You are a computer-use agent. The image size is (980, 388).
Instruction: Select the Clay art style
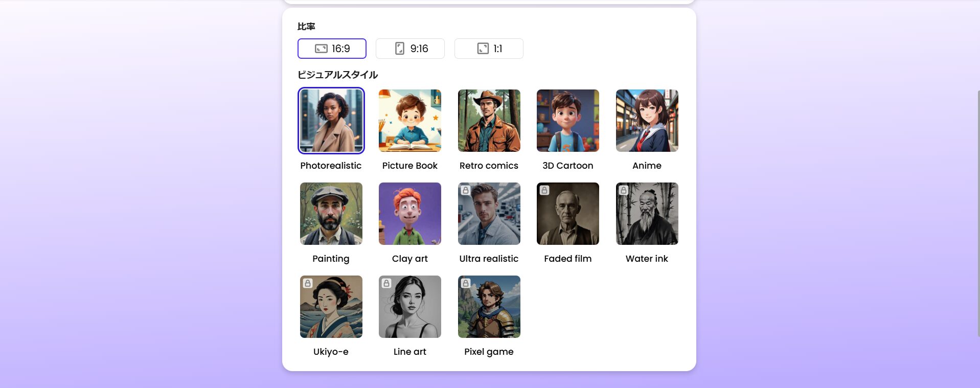(410, 214)
